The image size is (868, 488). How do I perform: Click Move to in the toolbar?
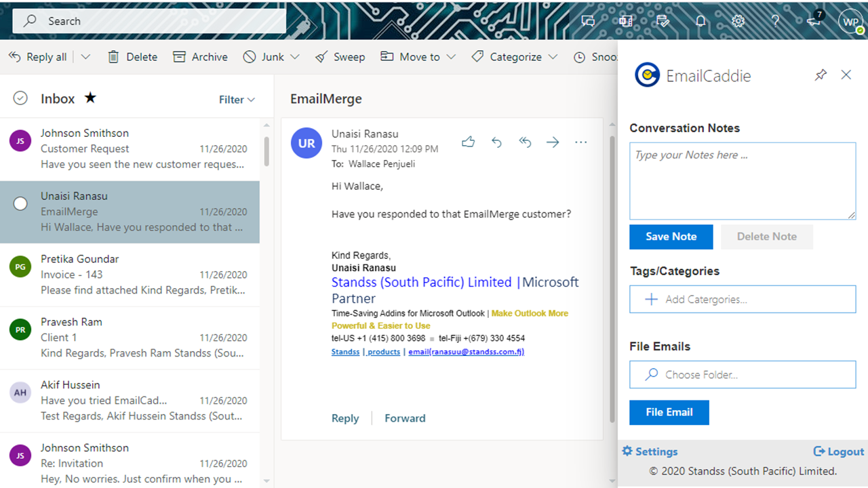coord(410,57)
